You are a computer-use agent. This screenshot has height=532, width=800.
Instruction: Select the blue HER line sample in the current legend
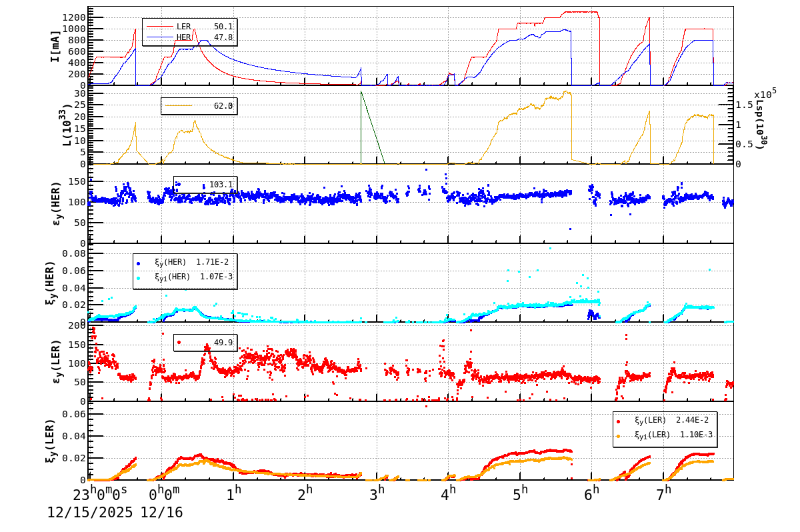click(x=159, y=38)
